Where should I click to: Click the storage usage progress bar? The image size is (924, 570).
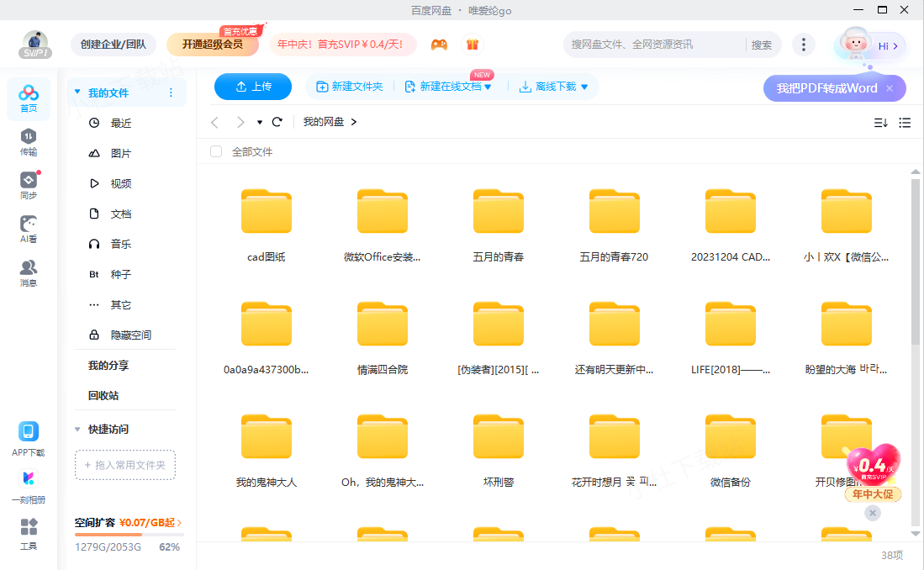pos(129,534)
